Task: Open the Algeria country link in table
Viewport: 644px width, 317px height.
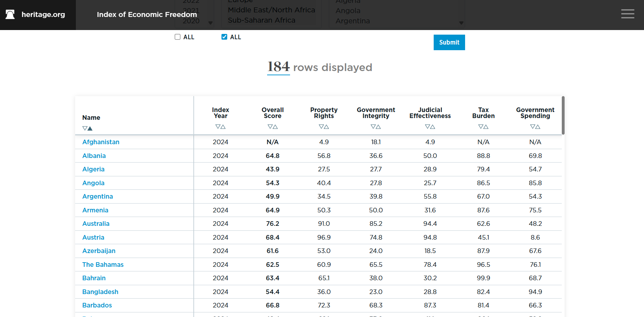Action: [x=93, y=169]
